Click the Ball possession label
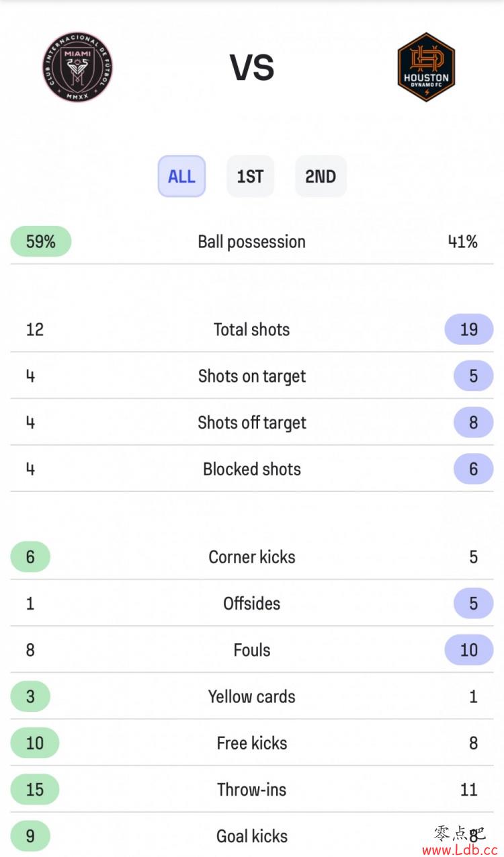504x857 pixels. (252, 242)
